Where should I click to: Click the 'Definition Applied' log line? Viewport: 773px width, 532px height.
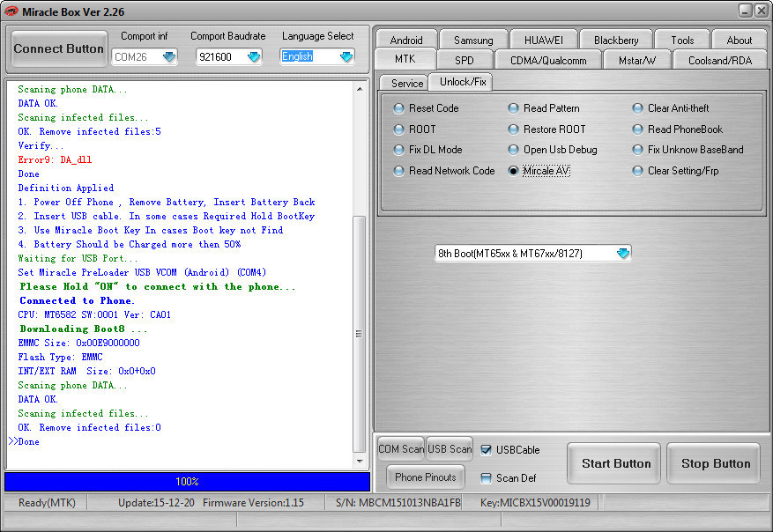click(x=65, y=188)
